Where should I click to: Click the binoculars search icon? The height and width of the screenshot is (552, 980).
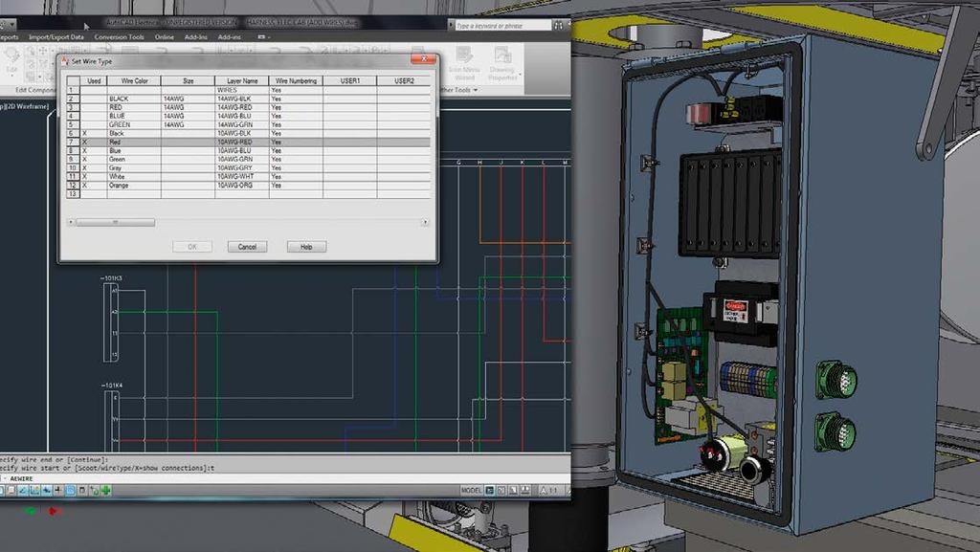(558, 26)
